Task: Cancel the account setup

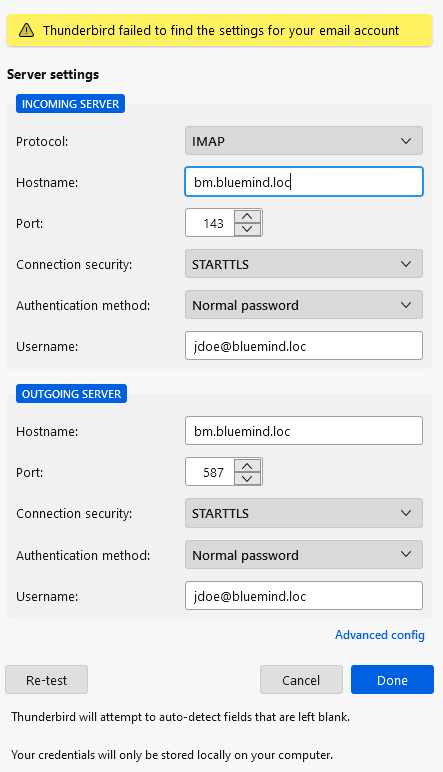Action: pyautogui.click(x=301, y=680)
